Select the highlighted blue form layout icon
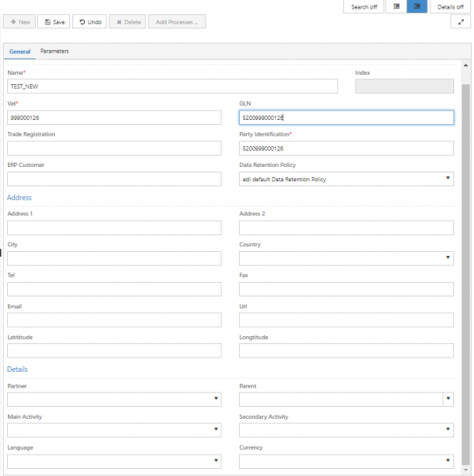Image resolution: width=474 pixels, height=476 pixels. [417, 6]
